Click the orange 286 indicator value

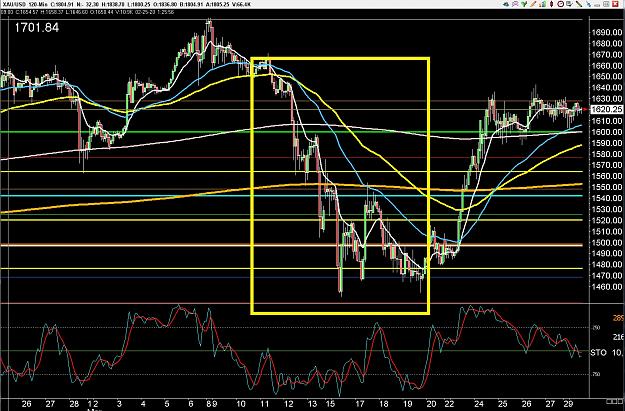tap(618, 318)
